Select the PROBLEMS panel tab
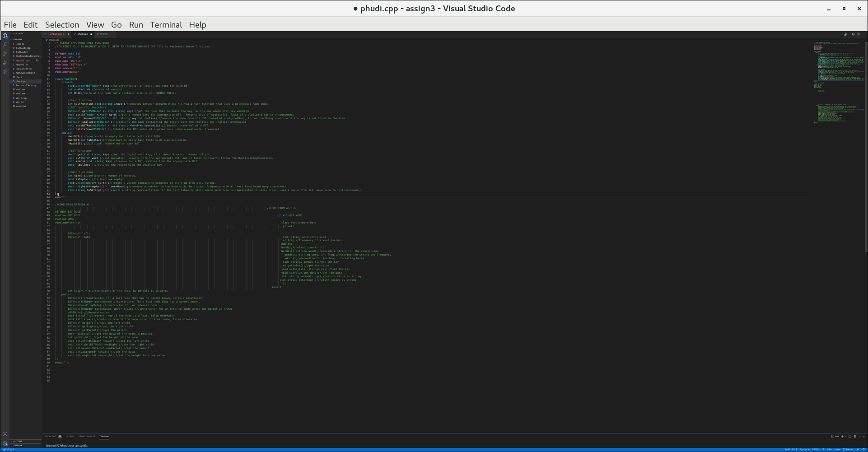Screen dimensions: 868x452 (51, 437)
